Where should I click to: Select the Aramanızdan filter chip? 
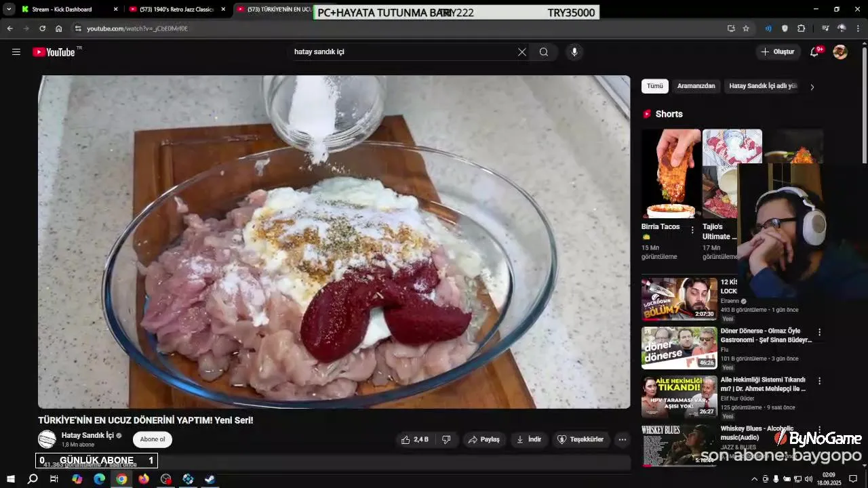[696, 86]
